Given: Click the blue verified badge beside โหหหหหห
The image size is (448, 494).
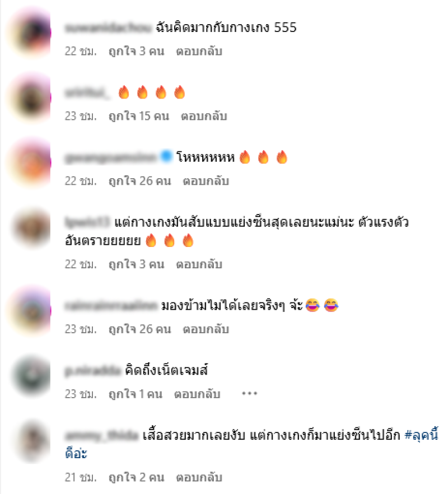Looking at the screenshot, I should coord(166,156).
